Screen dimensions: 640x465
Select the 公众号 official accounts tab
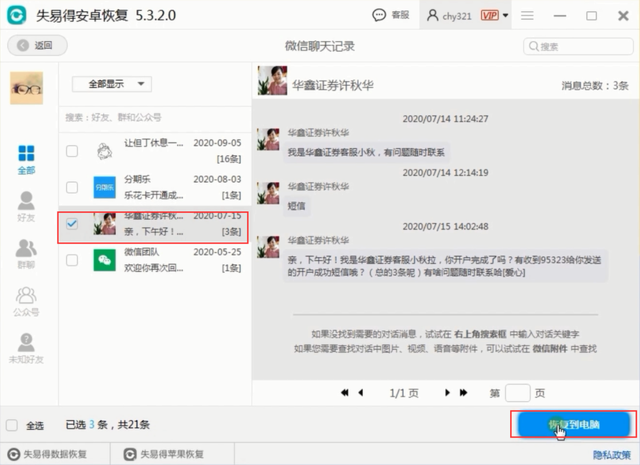tap(27, 302)
